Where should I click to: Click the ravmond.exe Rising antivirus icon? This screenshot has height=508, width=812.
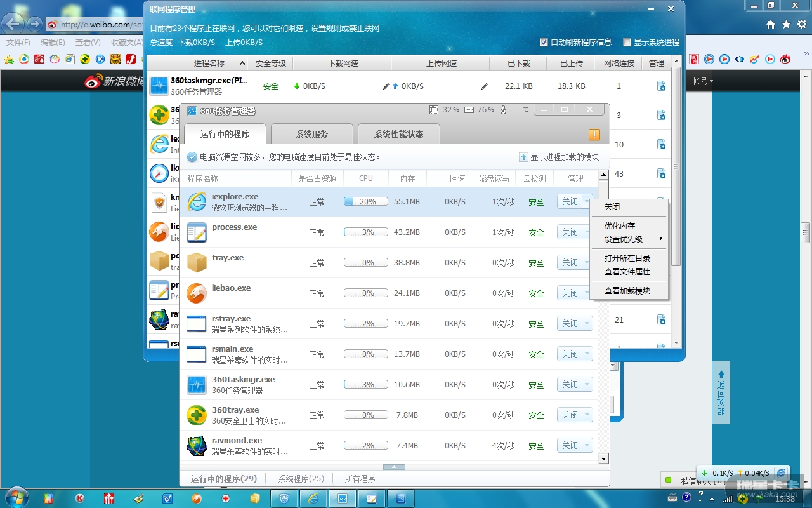(197, 446)
